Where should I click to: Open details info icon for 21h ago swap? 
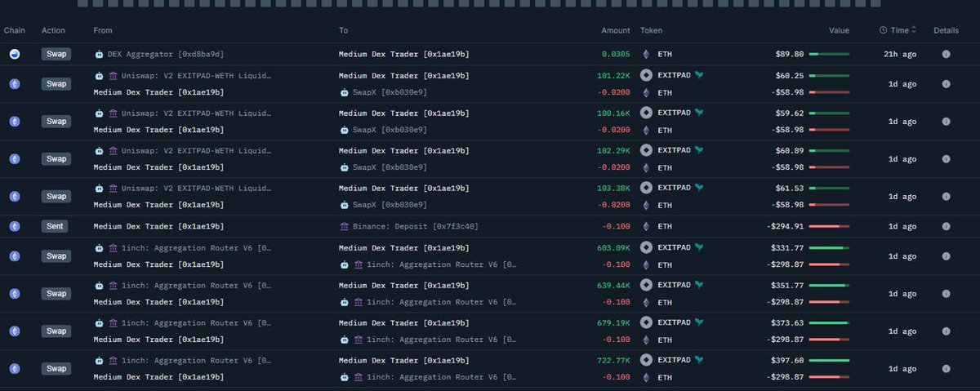click(946, 55)
